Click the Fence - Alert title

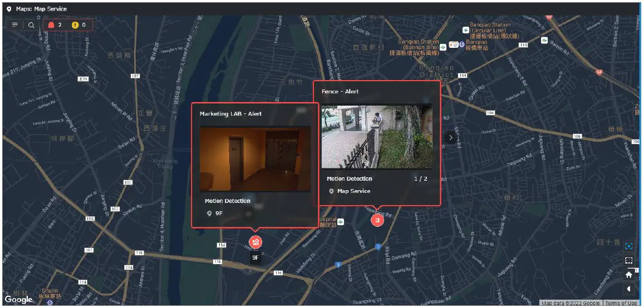340,92
